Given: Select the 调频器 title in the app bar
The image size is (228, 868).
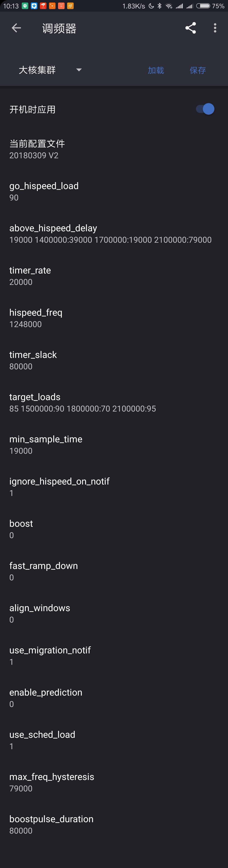Looking at the screenshot, I should pos(59,29).
